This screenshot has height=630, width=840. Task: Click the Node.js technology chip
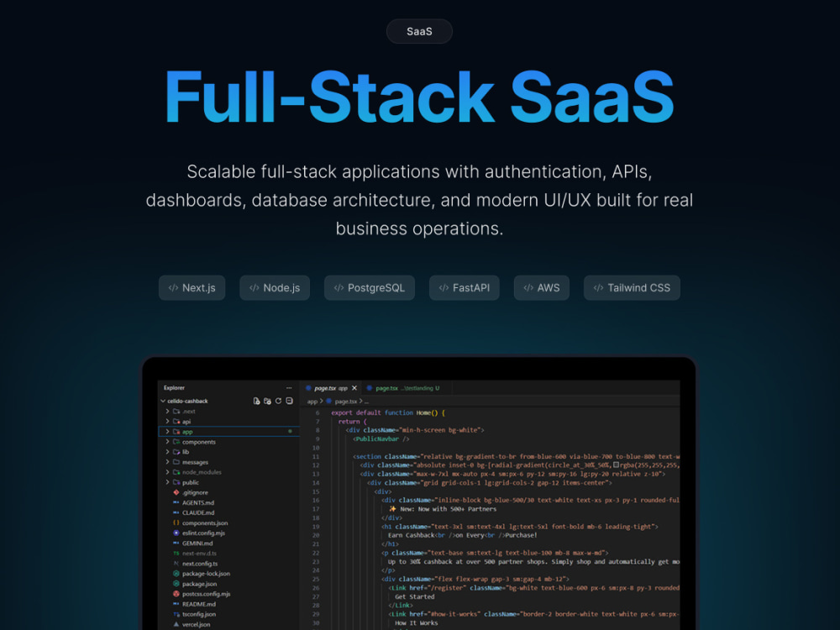pos(275,287)
